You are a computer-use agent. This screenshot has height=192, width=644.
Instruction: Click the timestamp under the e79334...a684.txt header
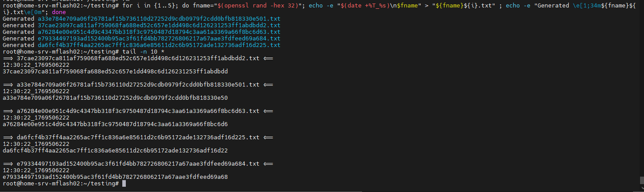(x=36, y=170)
